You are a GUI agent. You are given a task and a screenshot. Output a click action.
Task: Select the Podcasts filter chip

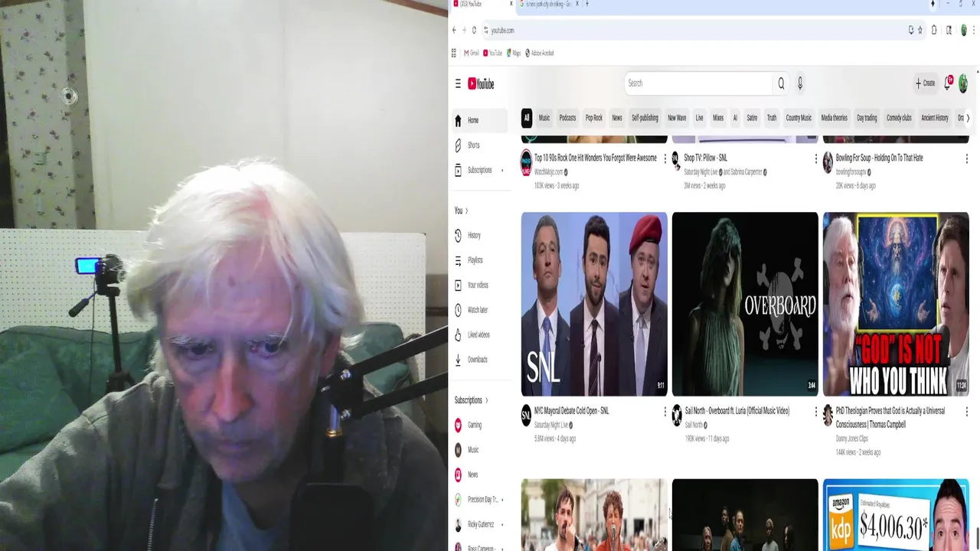(x=567, y=118)
